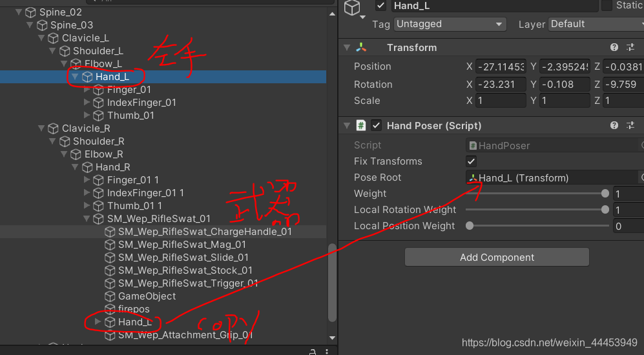
Task: Select Finger_01 1 under Hand_R
Action: tap(132, 180)
